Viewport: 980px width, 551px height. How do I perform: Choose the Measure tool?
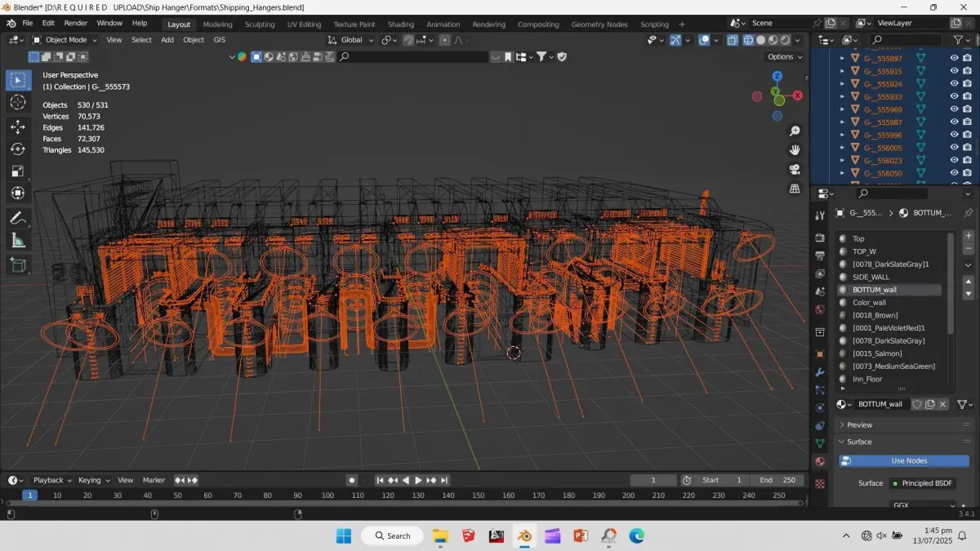point(18,240)
